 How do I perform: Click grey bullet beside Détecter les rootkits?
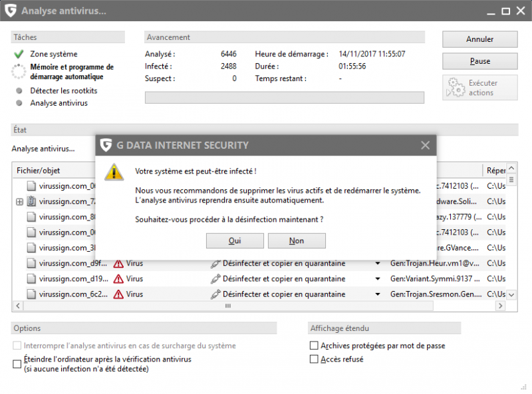19,90
